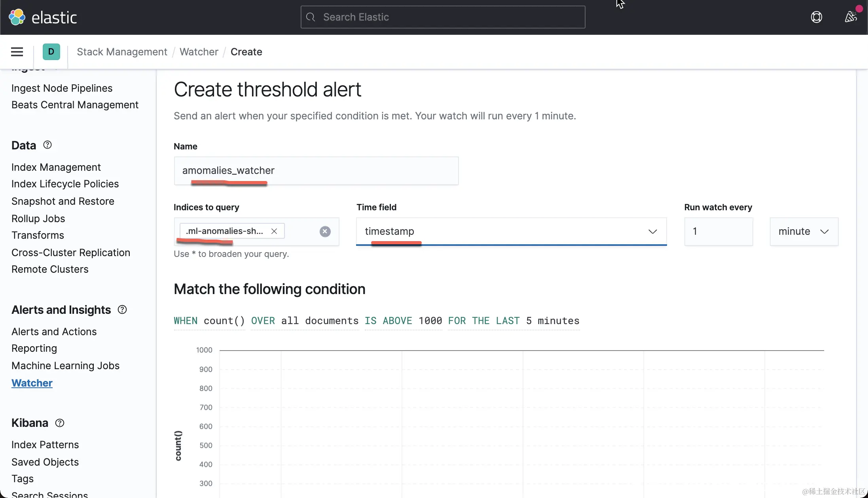Expand the Time field timestamp dropdown
Image resolution: width=868 pixels, height=498 pixels.
pyautogui.click(x=511, y=231)
